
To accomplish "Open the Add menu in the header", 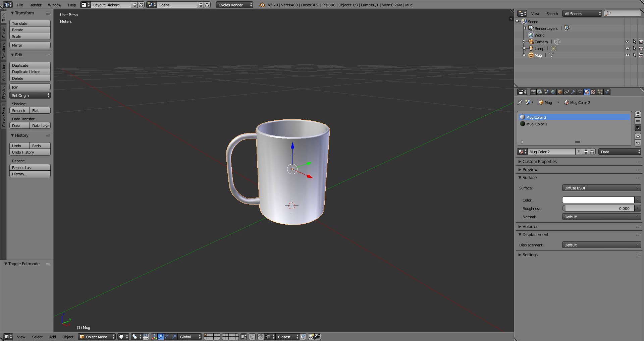I will coord(52,337).
